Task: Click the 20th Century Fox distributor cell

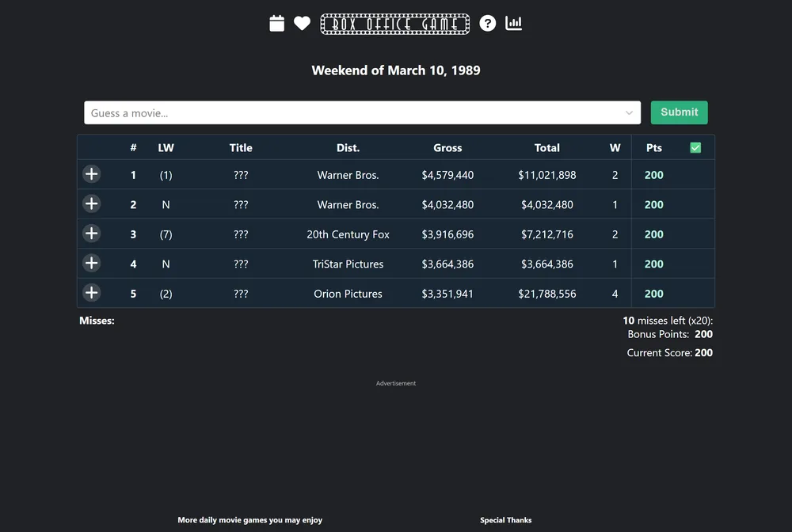Action: [348, 234]
